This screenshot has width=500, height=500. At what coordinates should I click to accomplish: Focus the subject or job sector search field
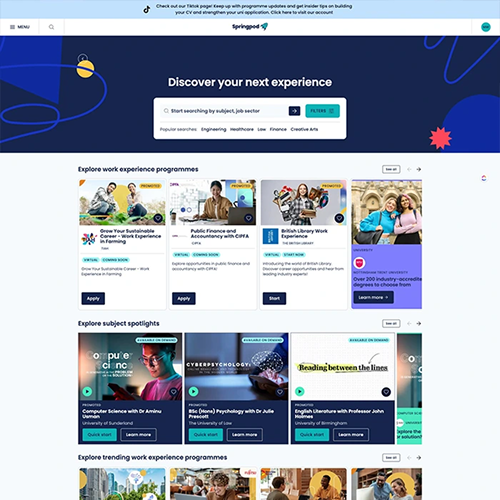pyautogui.click(x=223, y=111)
